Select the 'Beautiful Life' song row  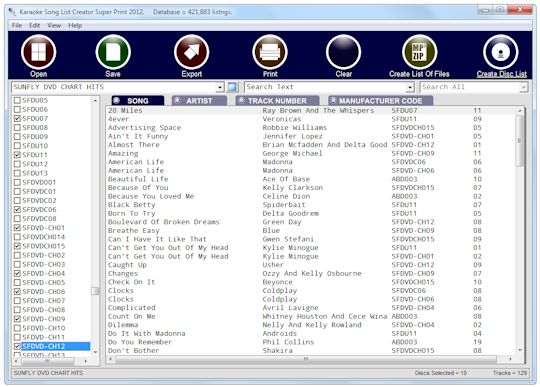[311, 179]
